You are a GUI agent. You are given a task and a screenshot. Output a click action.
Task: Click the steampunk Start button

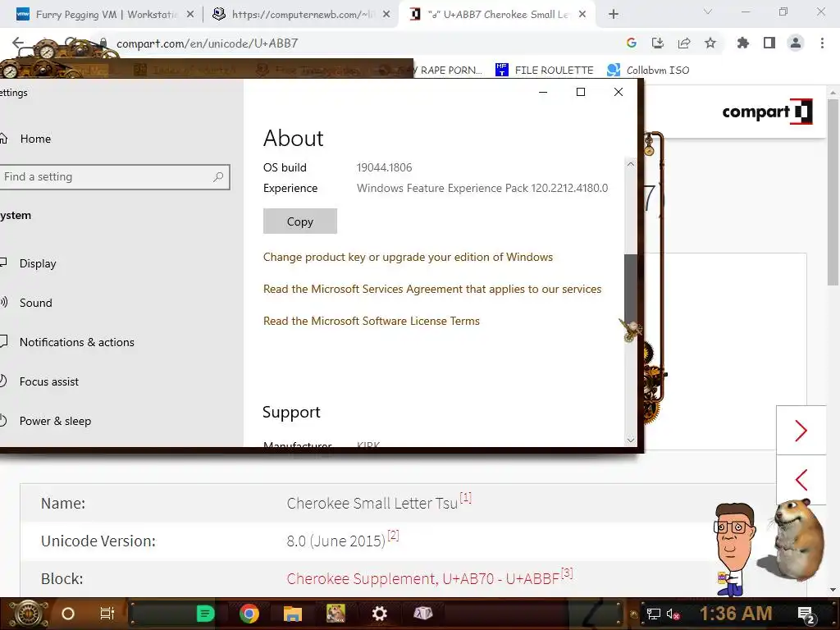point(28,614)
